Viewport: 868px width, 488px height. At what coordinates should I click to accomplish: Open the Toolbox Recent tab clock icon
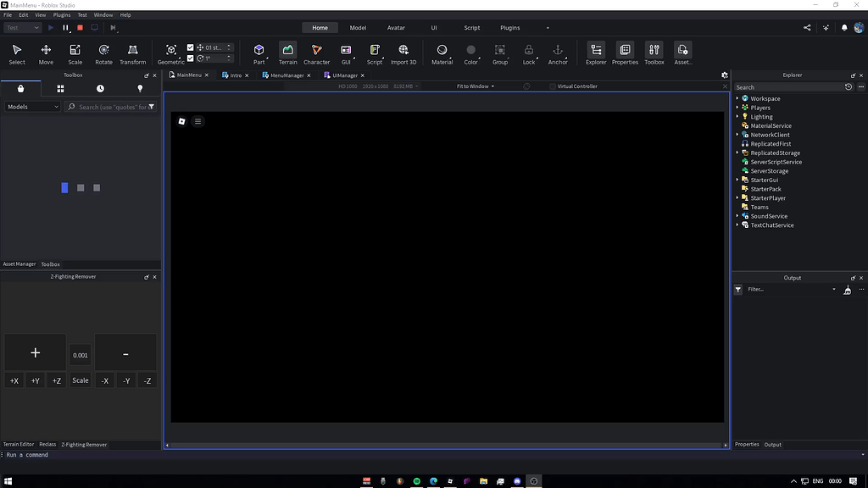100,88
